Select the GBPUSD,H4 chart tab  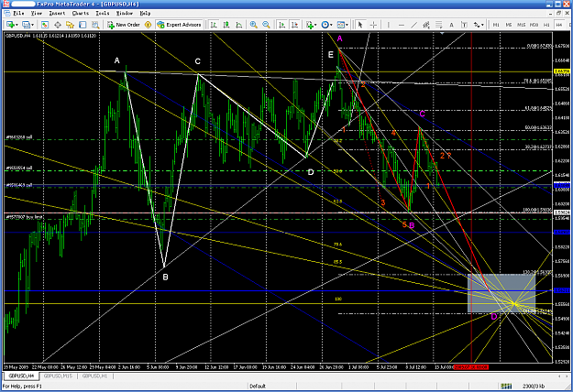pos(21,376)
